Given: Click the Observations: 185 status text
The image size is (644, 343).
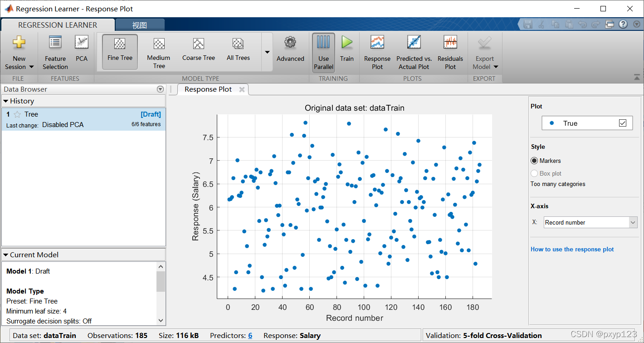Looking at the screenshot, I should point(117,336).
